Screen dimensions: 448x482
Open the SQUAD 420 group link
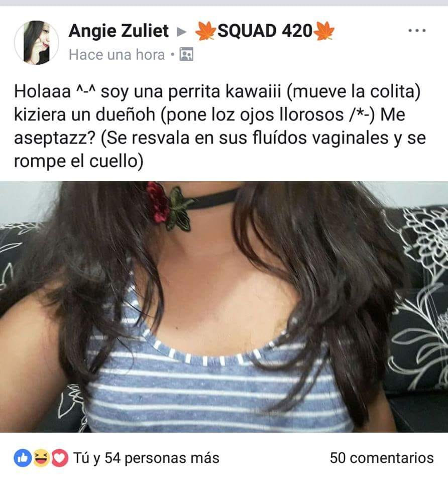(265, 31)
